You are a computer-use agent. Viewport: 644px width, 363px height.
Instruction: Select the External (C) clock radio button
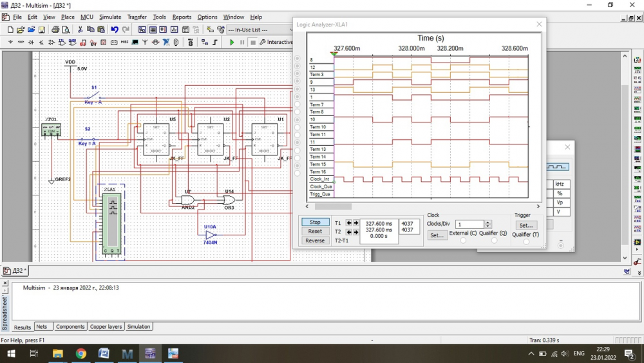pyautogui.click(x=463, y=240)
